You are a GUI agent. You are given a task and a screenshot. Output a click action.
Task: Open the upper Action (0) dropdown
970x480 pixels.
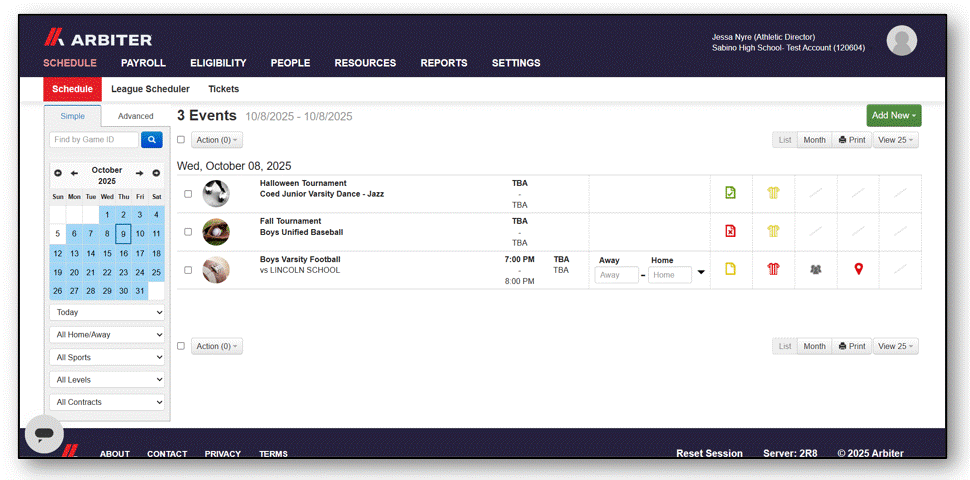[217, 140]
